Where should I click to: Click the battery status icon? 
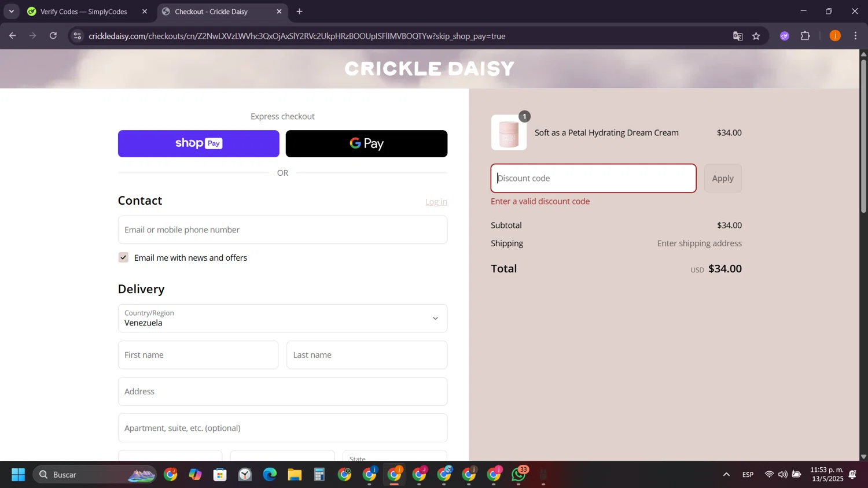click(x=796, y=475)
